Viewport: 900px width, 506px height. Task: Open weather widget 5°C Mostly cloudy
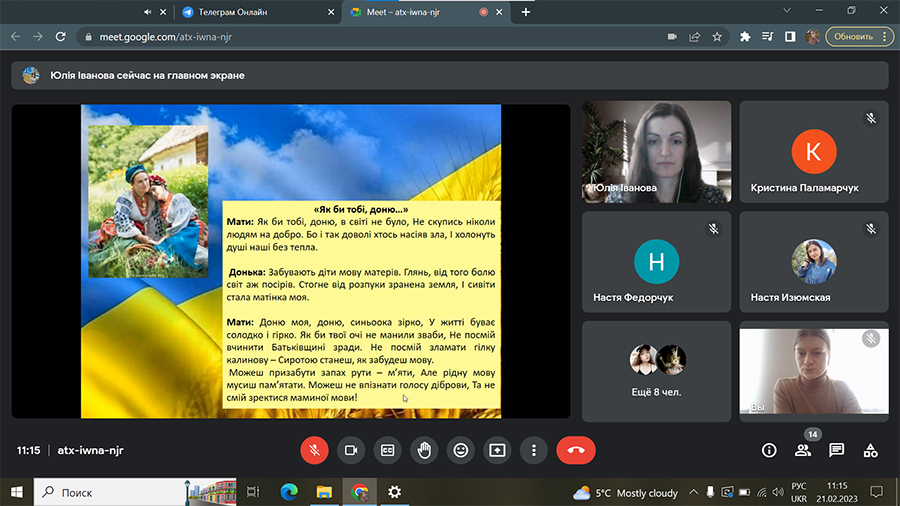tap(626, 493)
